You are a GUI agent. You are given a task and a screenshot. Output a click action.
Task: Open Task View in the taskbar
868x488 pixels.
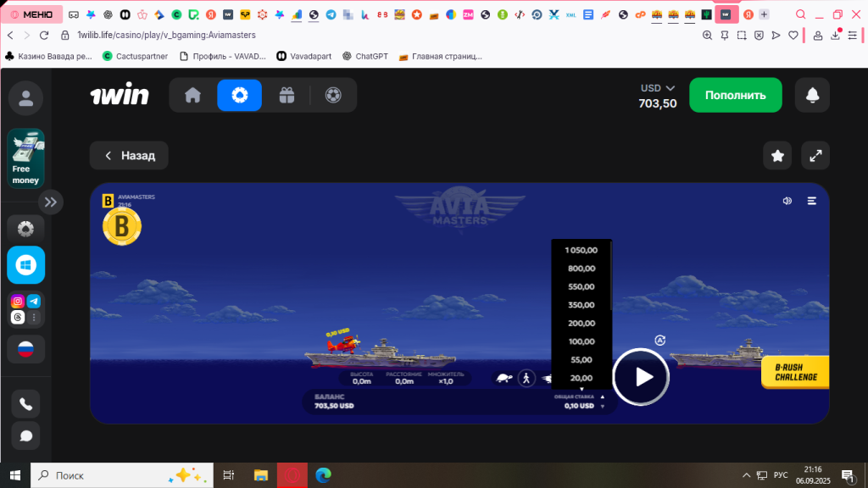pos(228,475)
